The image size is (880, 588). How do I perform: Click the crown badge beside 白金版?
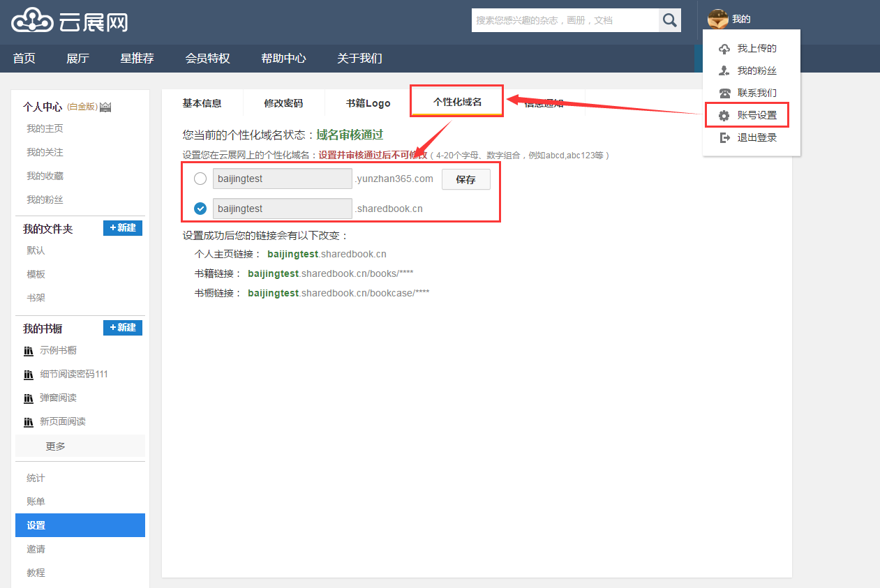tap(104, 107)
